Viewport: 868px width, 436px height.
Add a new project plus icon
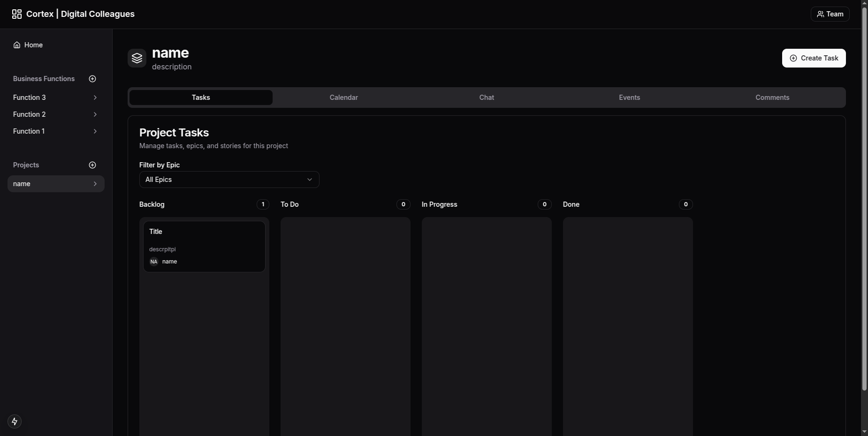[x=92, y=165]
